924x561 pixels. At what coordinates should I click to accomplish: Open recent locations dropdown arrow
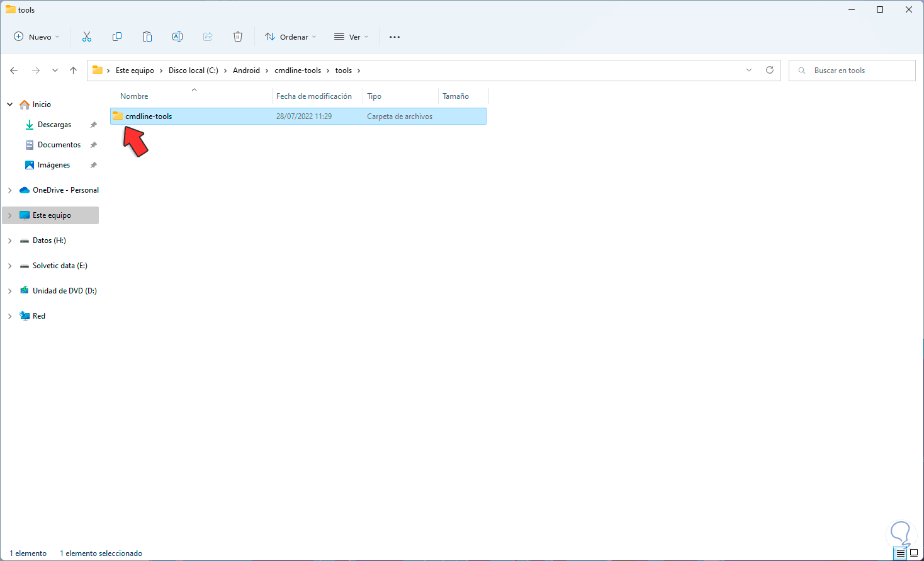pos(55,71)
